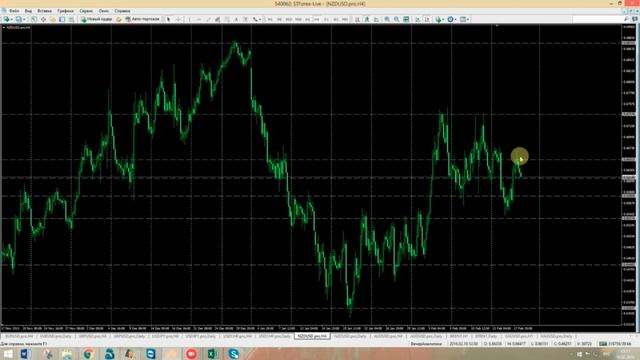Select the arrows objects tool

tap(255, 19)
